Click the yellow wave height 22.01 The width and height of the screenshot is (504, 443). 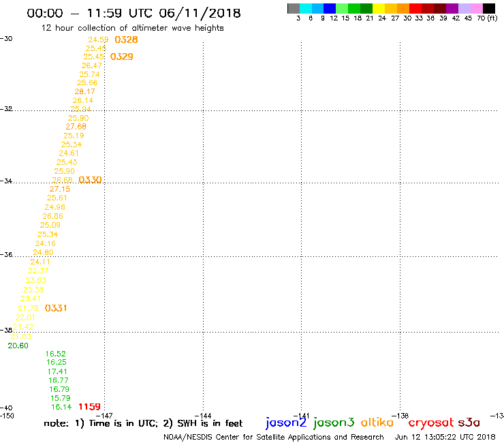25,318
